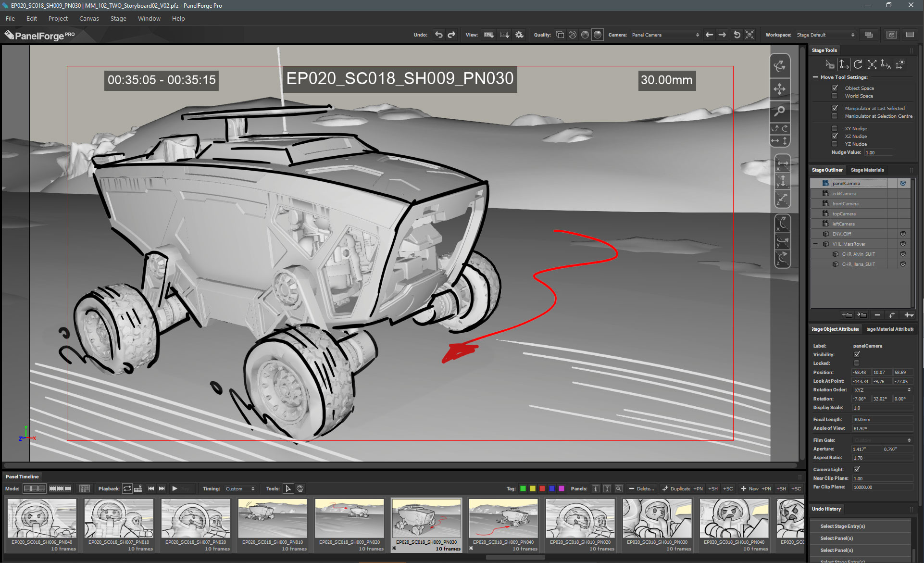Select the green tag color swatch

523,488
